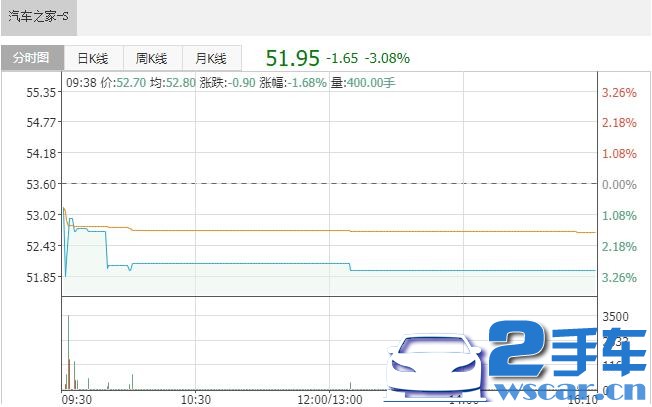652x407 pixels.
Task: Click the tallest opening volume bar
Action: [68, 352]
